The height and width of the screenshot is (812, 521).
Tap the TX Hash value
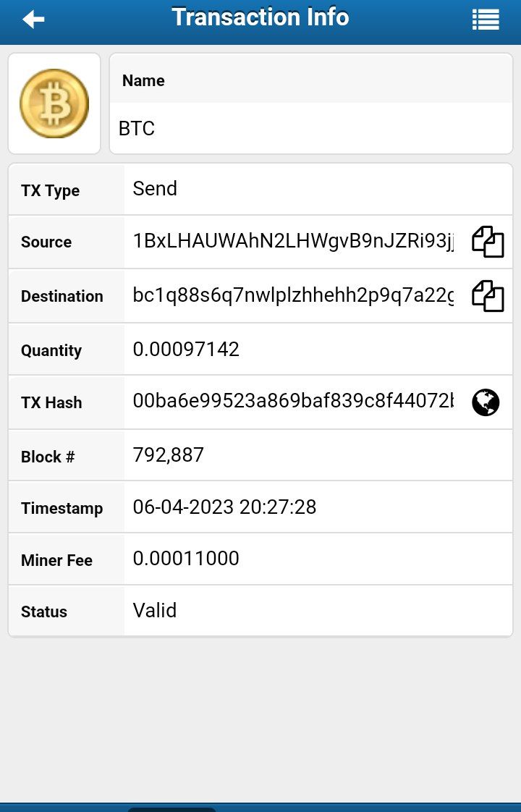coord(293,401)
